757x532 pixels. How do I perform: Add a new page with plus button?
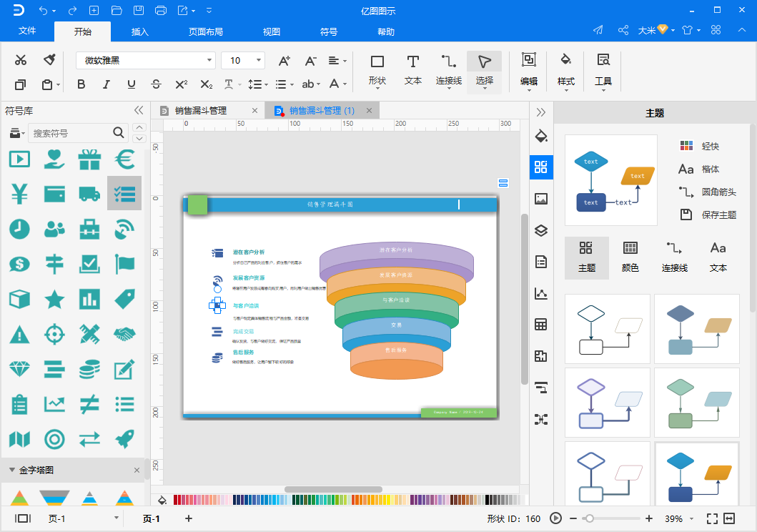point(189,518)
